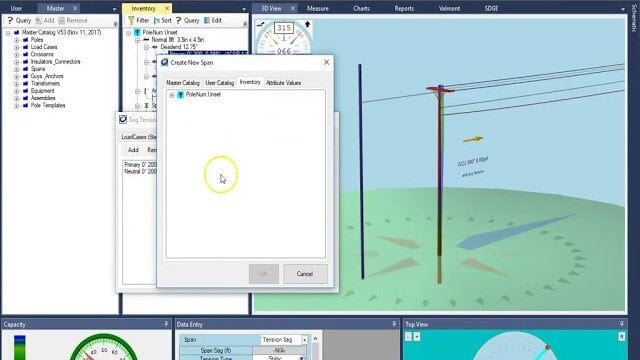Click Remove in the Master catalog toolbar
The image size is (640, 360).
click(x=73, y=20)
